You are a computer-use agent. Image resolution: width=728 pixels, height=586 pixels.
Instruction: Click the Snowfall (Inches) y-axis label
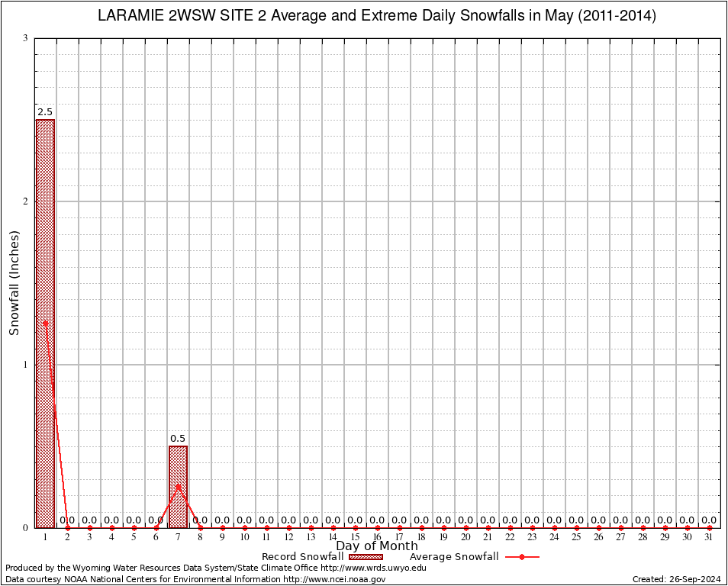click(x=14, y=283)
